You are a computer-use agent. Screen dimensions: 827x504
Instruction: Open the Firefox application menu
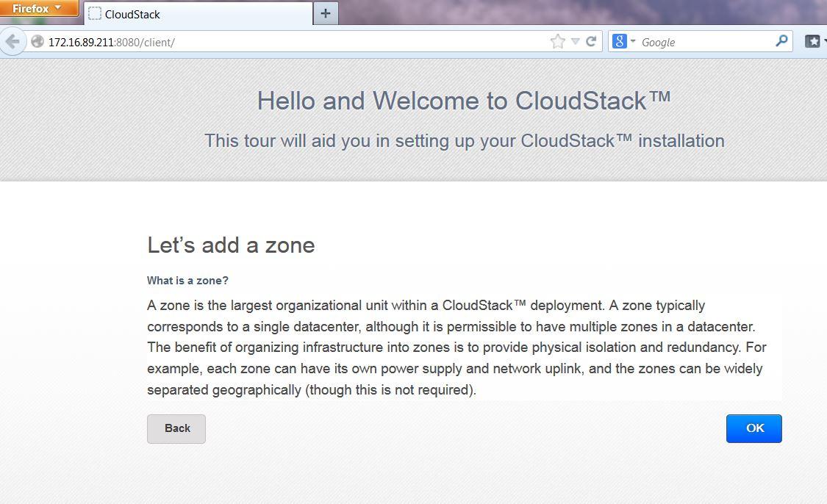click(x=39, y=8)
